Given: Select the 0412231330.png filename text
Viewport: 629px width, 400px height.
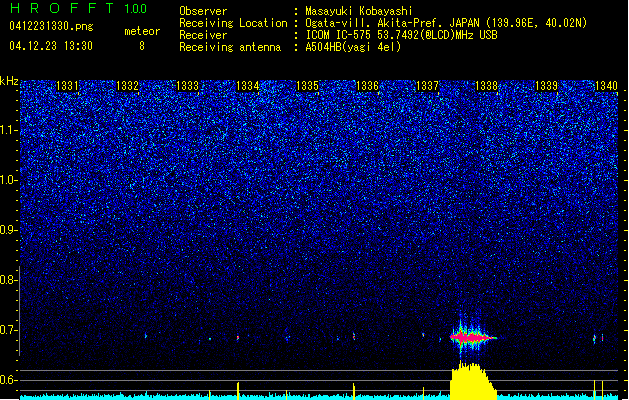Looking at the screenshot, I should click(51, 26).
